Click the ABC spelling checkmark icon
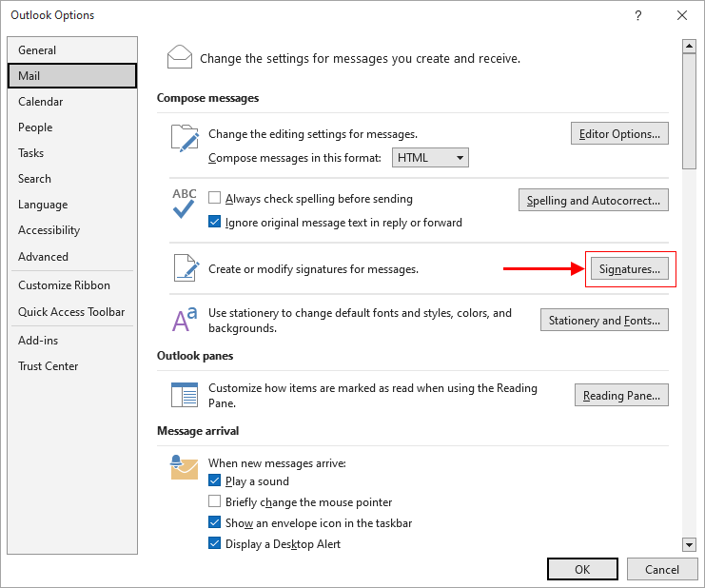705x588 pixels. tap(184, 203)
